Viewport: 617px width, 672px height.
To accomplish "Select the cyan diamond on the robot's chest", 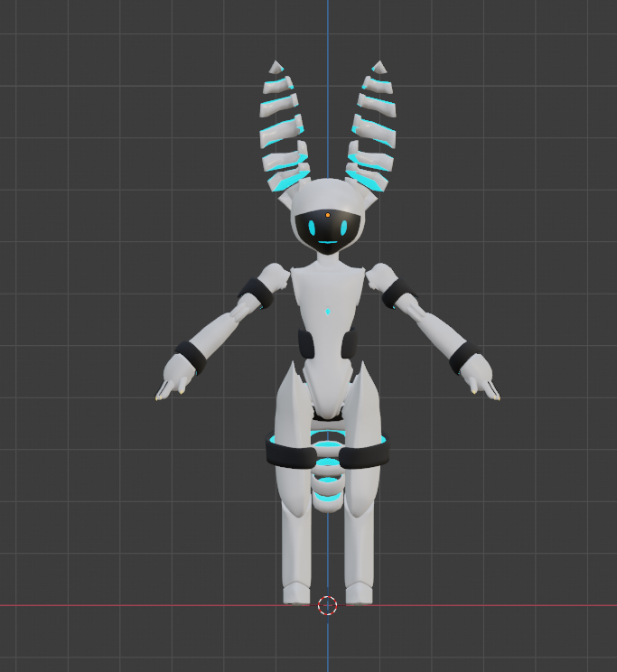I will (328, 312).
